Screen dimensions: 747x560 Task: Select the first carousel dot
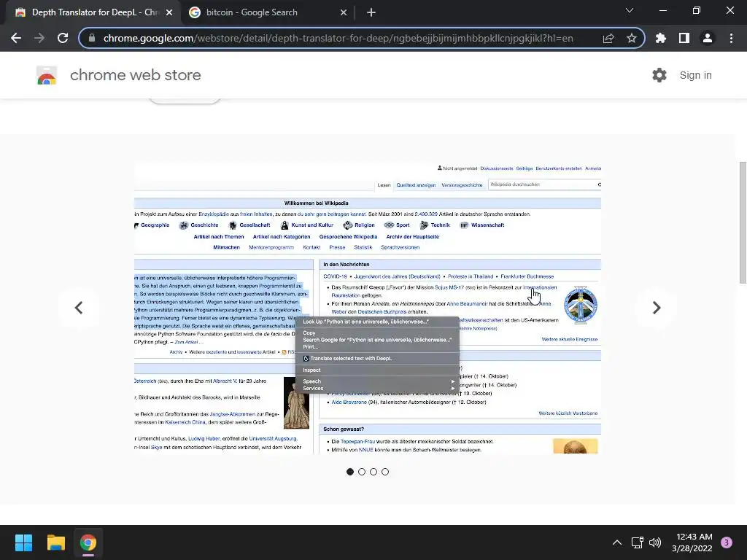(350, 472)
